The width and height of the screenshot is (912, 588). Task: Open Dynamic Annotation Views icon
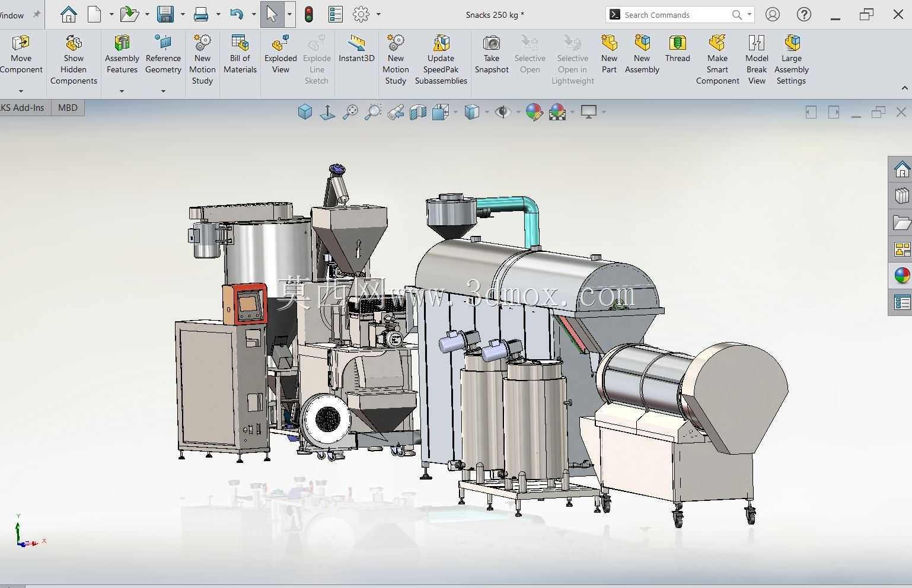pos(441,111)
